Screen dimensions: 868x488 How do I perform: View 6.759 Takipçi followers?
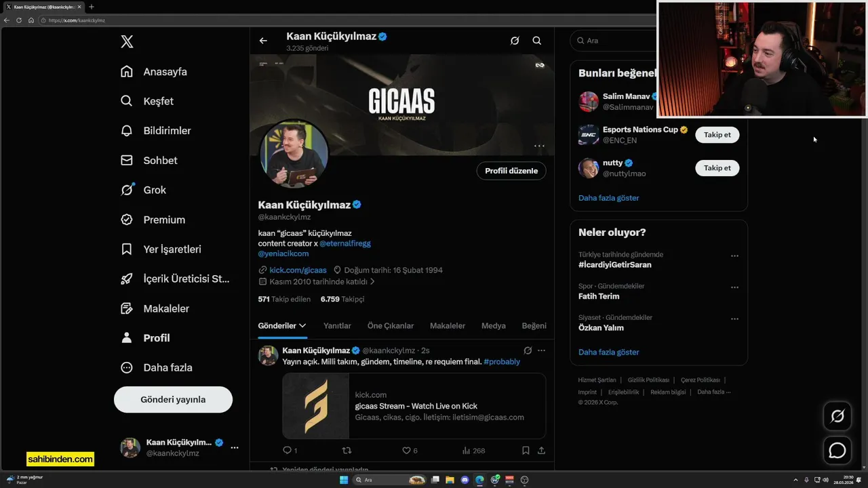click(342, 299)
